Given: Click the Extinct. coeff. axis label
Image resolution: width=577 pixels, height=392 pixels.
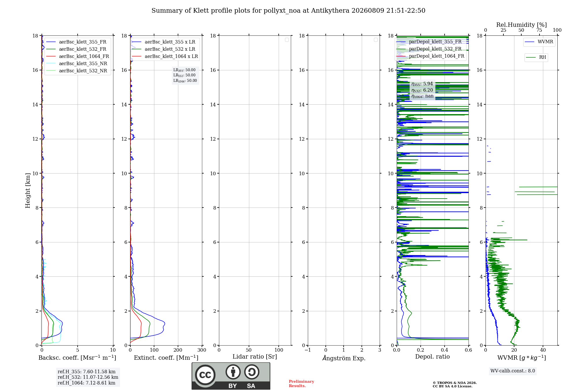Looking at the screenshot, I should pos(166,358).
